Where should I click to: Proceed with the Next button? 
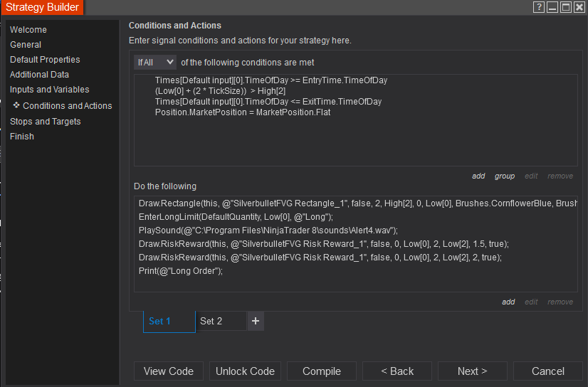pyautogui.click(x=473, y=371)
